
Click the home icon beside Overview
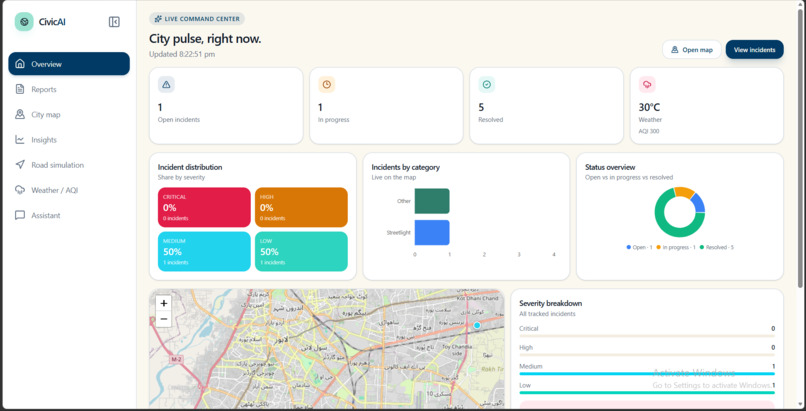pyautogui.click(x=20, y=64)
